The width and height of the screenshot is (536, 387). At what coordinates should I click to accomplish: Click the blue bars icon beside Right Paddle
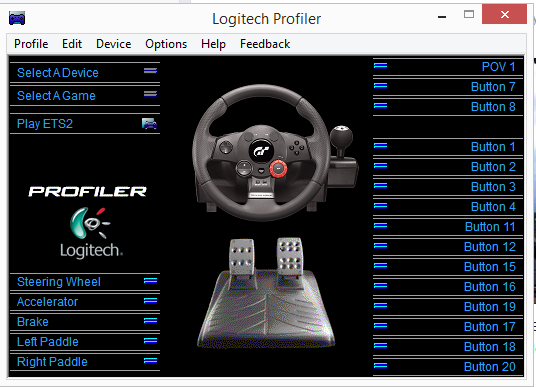tap(150, 361)
